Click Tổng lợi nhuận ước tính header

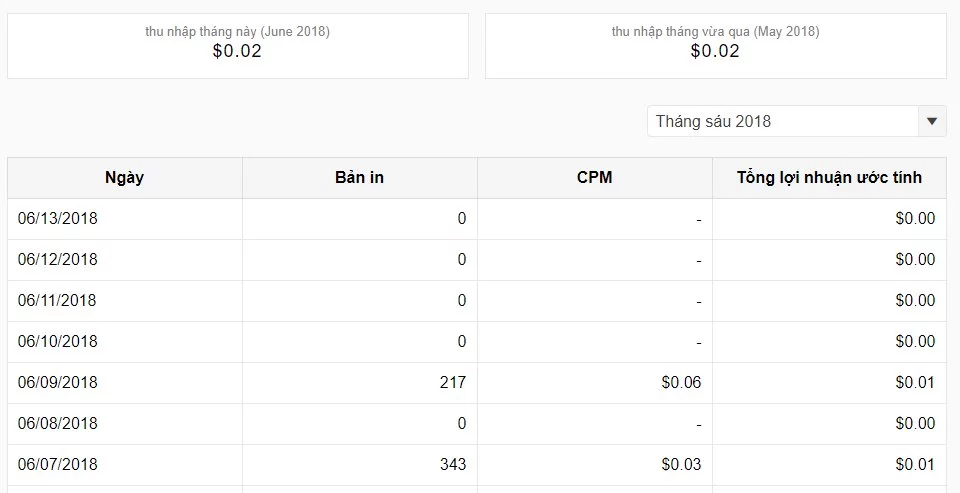click(x=829, y=178)
